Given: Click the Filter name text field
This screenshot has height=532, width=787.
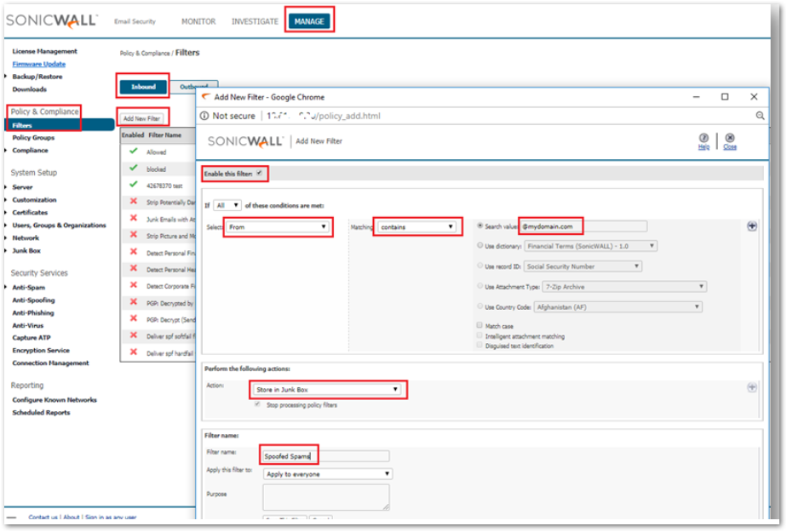Looking at the screenshot, I should pyautogui.click(x=325, y=456).
